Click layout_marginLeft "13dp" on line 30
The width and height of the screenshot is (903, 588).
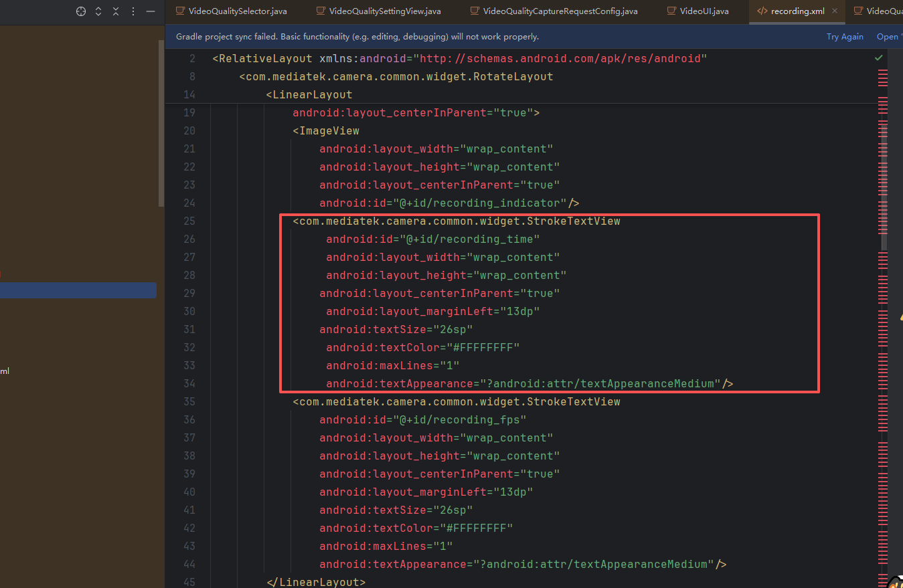point(433,312)
